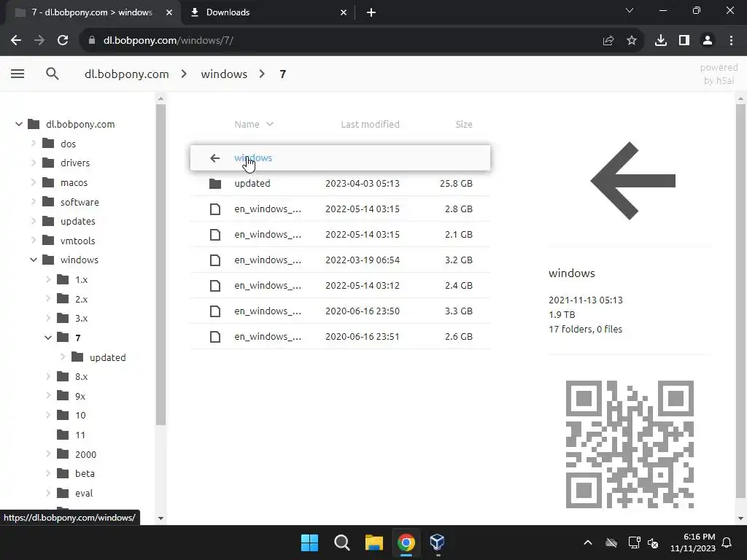This screenshot has height=560, width=747.
Task: Open the h5ai hamburger menu
Action: [x=18, y=74]
